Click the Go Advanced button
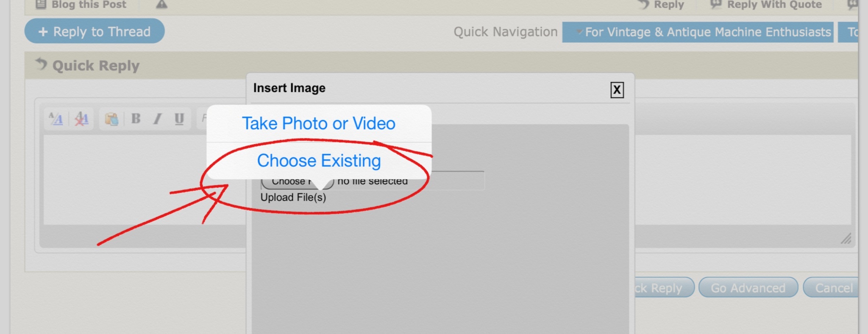Screen dimensions: 868x334 click(x=748, y=288)
